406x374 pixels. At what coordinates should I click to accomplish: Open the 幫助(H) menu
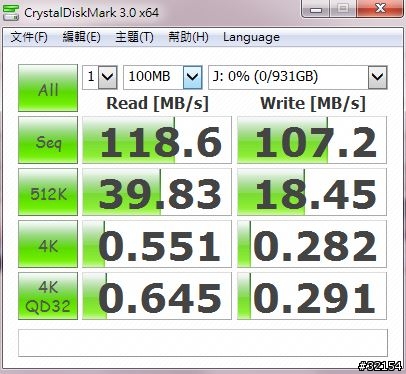(x=188, y=37)
